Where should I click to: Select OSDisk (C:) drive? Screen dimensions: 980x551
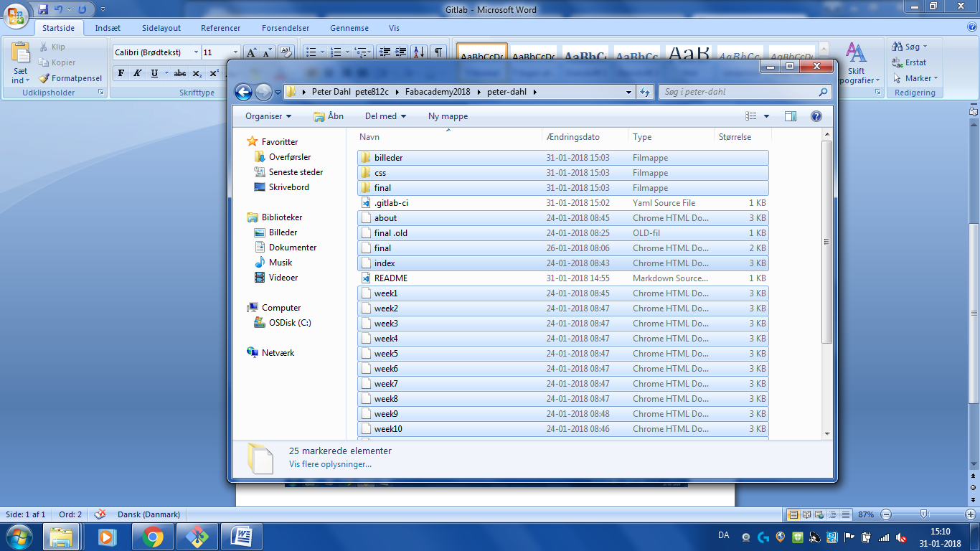290,323
